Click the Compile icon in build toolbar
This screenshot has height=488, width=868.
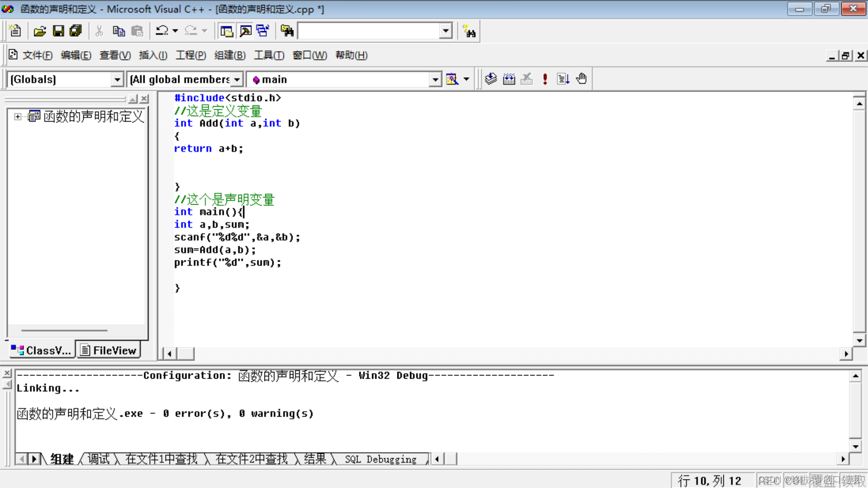click(491, 79)
